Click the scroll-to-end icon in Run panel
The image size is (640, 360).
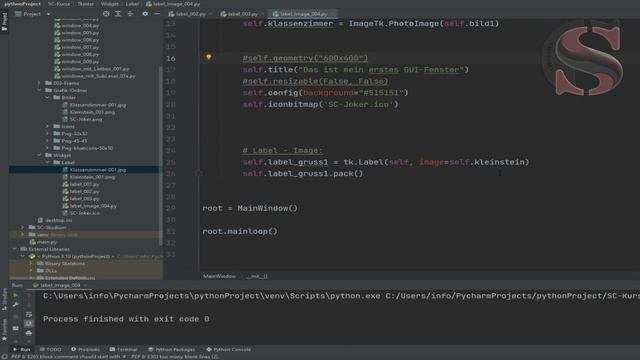(29, 324)
